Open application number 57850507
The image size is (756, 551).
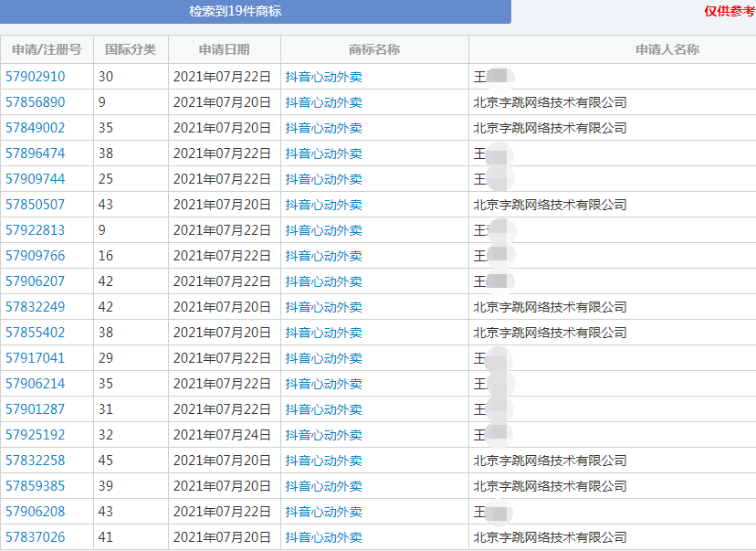click(x=36, y=205)
